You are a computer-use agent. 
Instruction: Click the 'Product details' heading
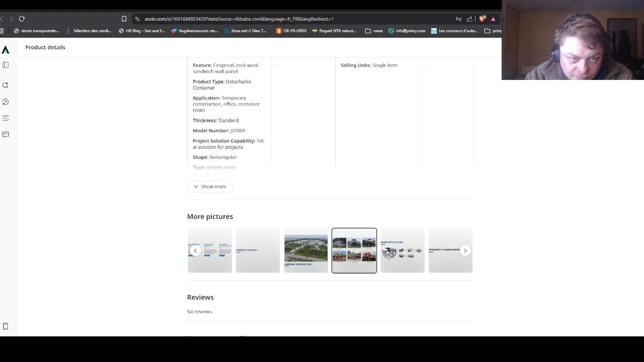(x=45, y=47)
